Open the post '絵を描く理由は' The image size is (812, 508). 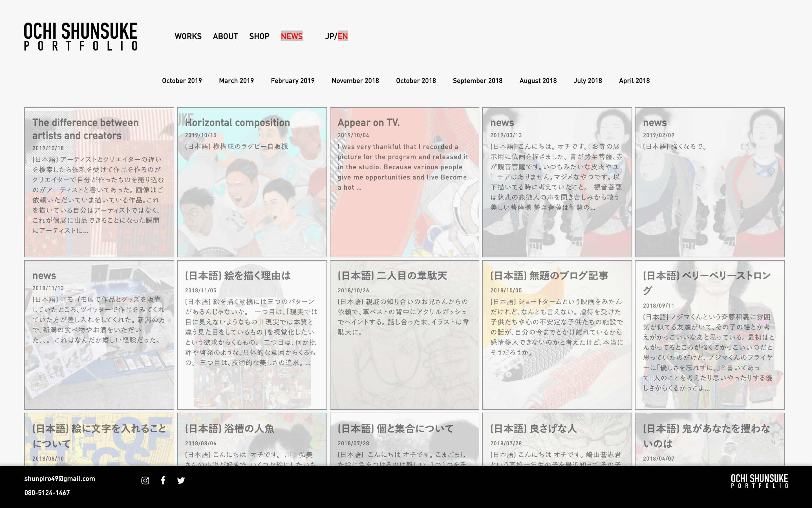click(x=252, y=335)
